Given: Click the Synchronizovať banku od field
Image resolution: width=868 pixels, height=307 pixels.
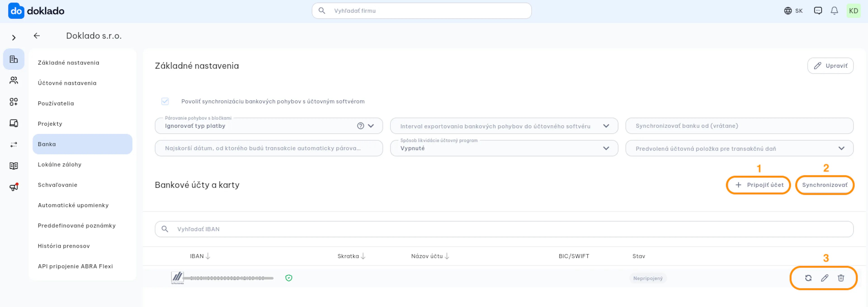Looking at the screenshot, I should tap(739, 126).
